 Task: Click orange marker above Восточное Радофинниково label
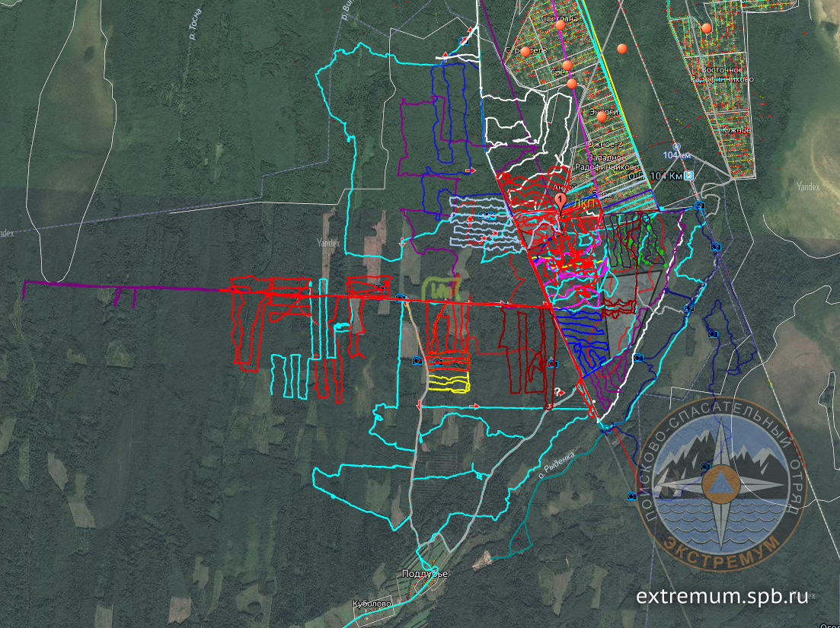click(x=707, y=28)
